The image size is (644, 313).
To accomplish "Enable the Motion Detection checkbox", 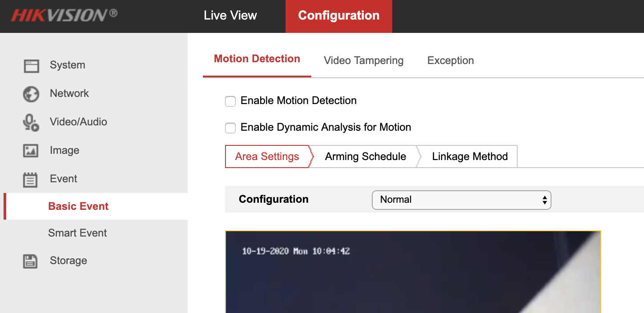I will coord(230,101).
